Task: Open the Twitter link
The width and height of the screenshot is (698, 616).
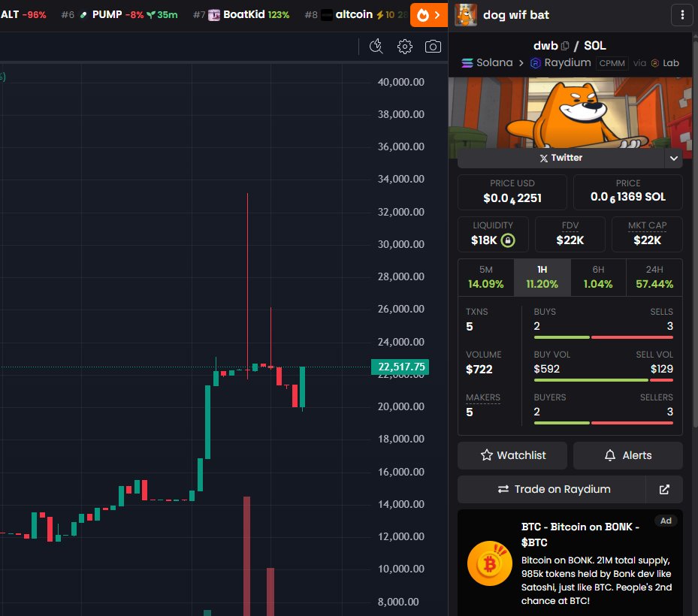Action: tap(561, 158)
